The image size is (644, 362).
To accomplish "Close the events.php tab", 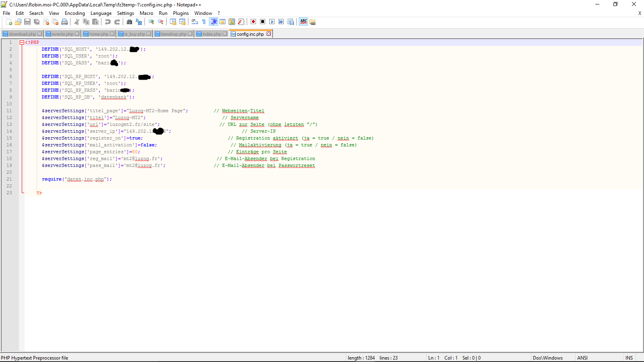I will coord(77,34).
